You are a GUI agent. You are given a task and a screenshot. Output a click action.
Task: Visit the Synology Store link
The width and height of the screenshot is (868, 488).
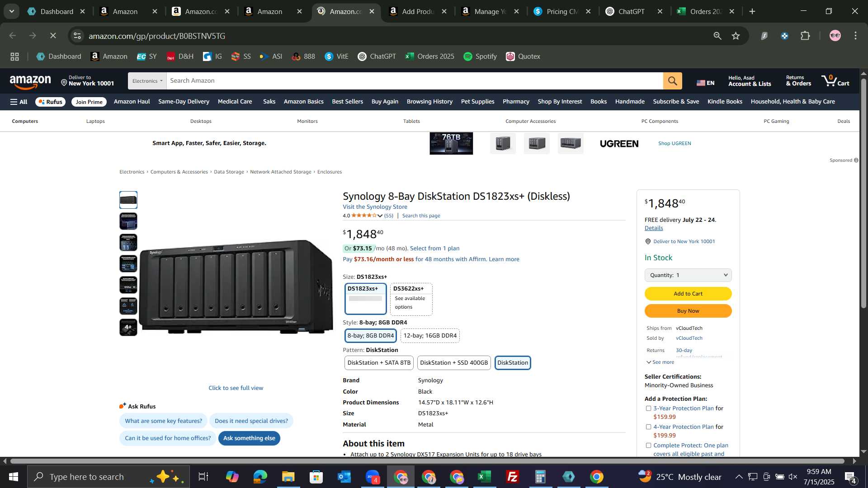[x=375, y=207]
